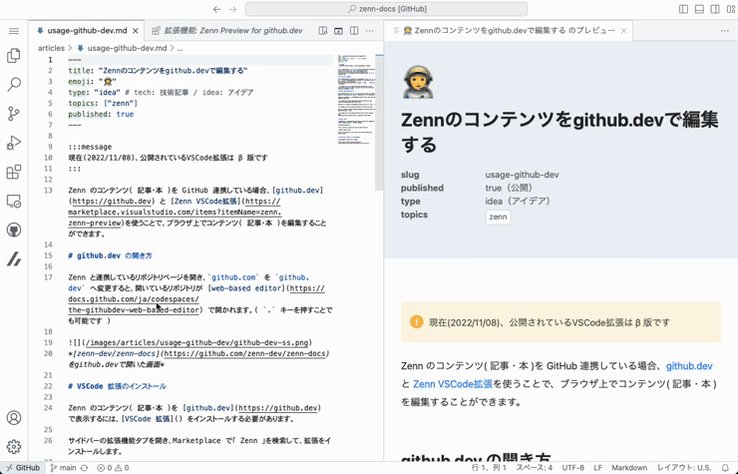The width and height of the screenshot is (738, 474).
Task: Click the sync changes icon in status bar
Action: click(85, 468)
